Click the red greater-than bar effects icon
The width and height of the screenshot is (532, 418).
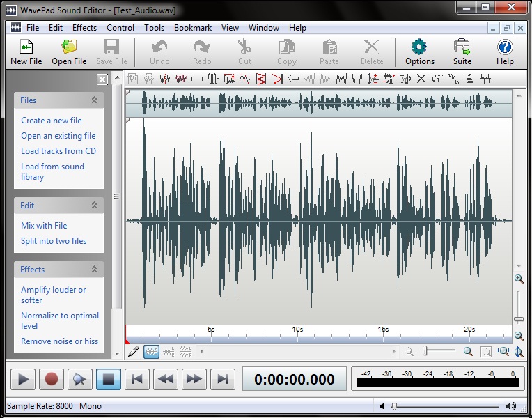click(x=277, y=79)
